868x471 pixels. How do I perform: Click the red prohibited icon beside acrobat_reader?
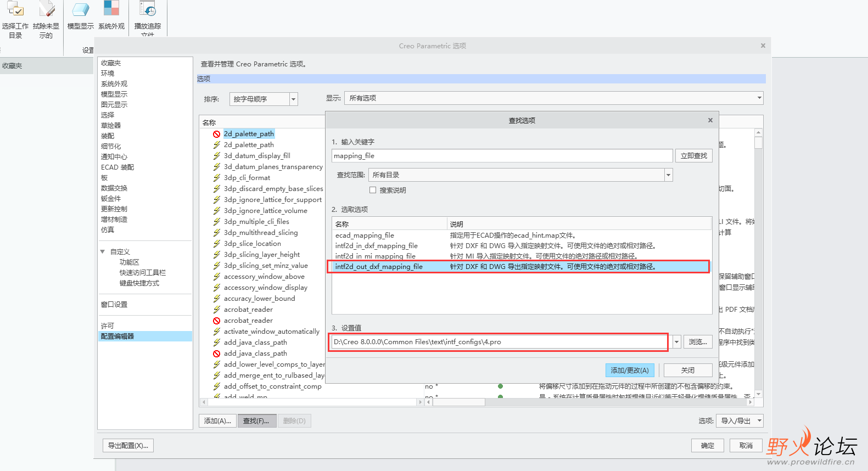217,321
